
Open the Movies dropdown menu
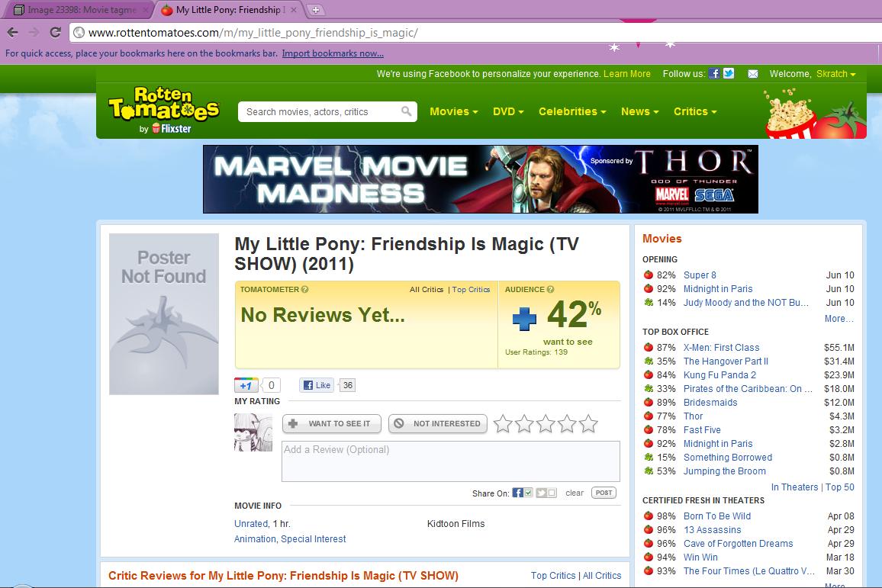click(x=453, y=111)
